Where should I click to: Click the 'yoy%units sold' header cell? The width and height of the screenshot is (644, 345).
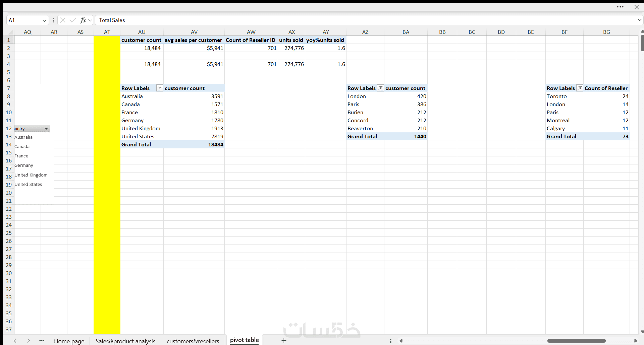tap(326, 40)
